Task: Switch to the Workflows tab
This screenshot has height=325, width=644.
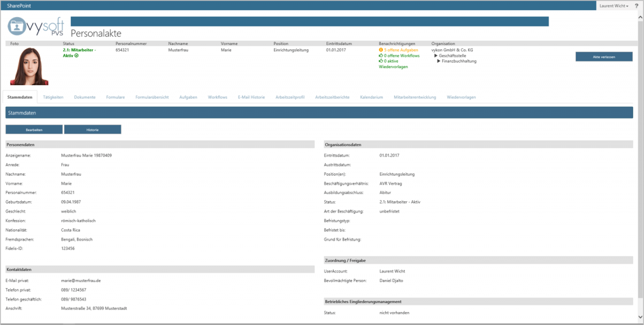Action: tap(217, 97)
